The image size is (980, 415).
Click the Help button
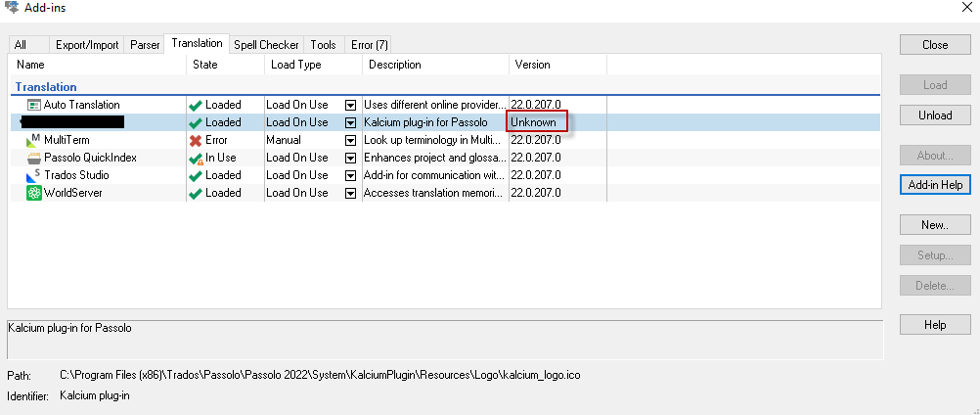(935, 324)
